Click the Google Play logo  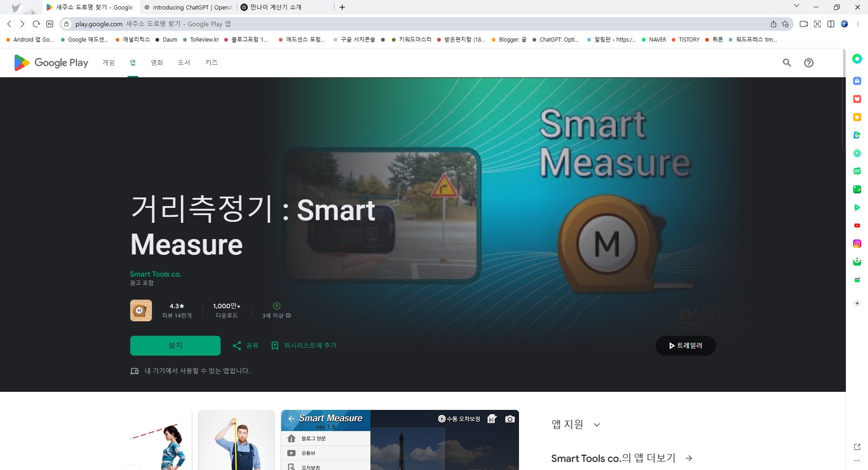(x=50, y=63)
